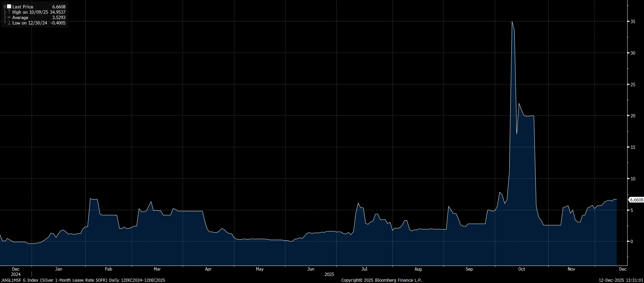Image resolution: width=644 pixels, height=283 pixels.
Task: Click the Average marker icon in legend
Action: tap(9, 17)
